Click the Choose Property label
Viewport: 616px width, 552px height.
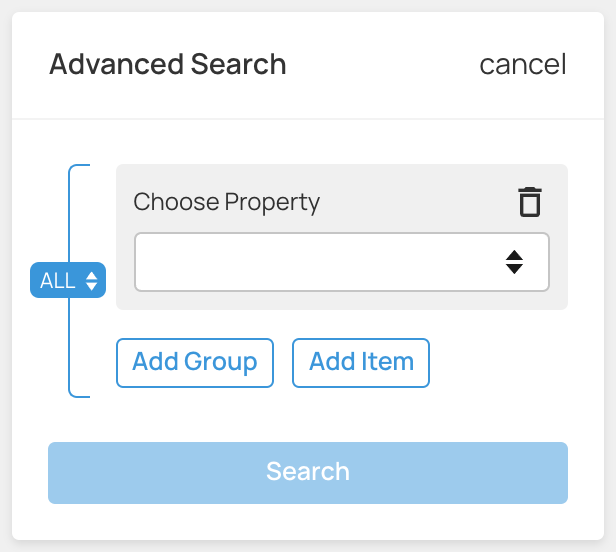[226, 203]
